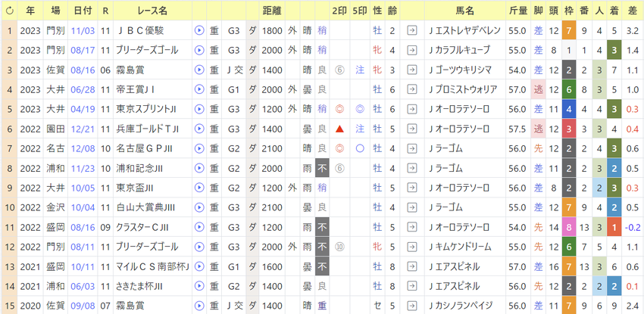
Task: Open arrow icon beside キムケンドリーム
Action: click(411, 247)
